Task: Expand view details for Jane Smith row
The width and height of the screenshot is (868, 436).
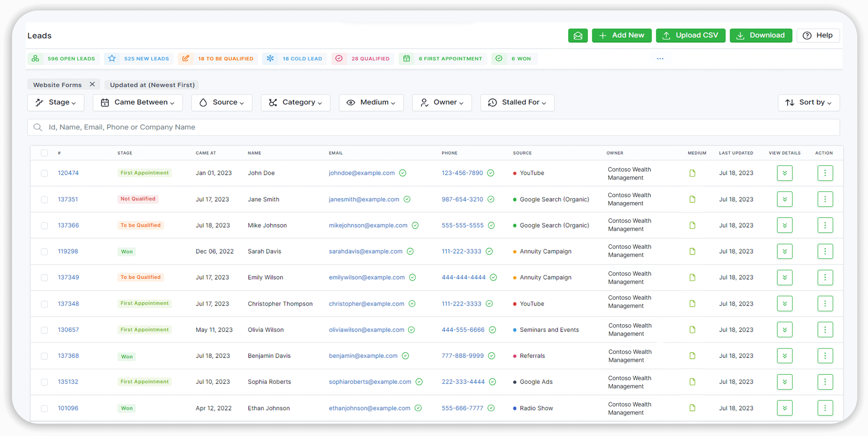Action: pos(785,199)
